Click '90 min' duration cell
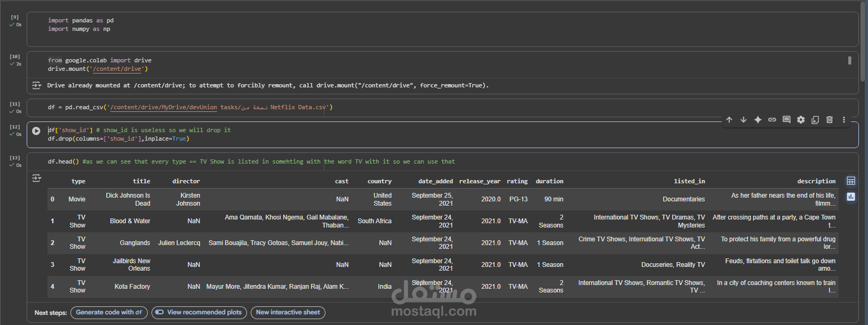This screenshot has height=325, width=868. [554, 199]
